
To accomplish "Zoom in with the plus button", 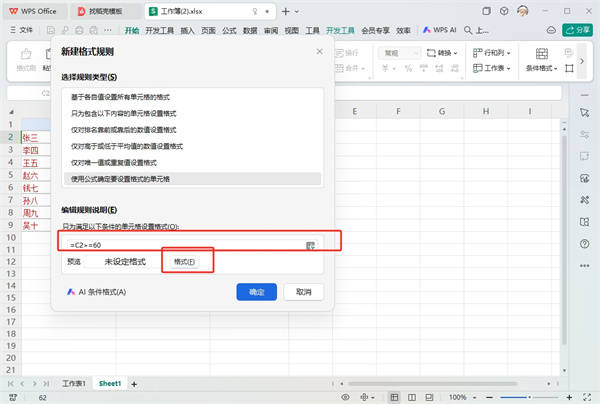I will point(569,397).
